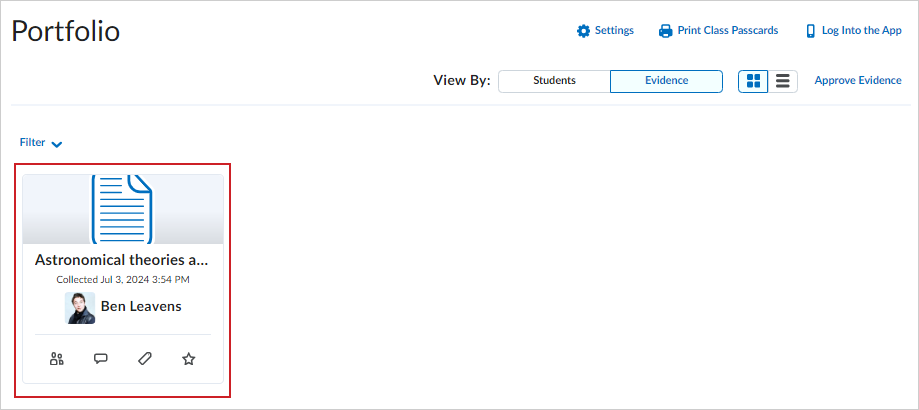View portfolio by Evidence
919x410 pixels.
[666, 81]
